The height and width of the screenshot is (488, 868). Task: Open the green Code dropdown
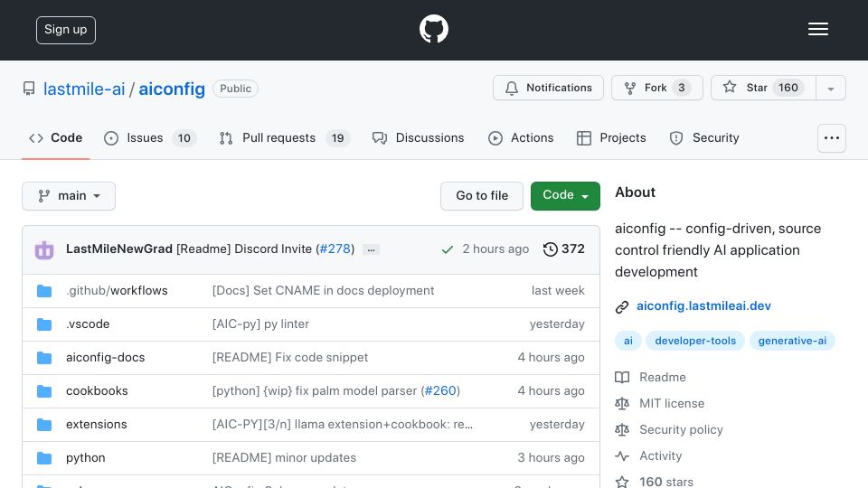[565, 196]
